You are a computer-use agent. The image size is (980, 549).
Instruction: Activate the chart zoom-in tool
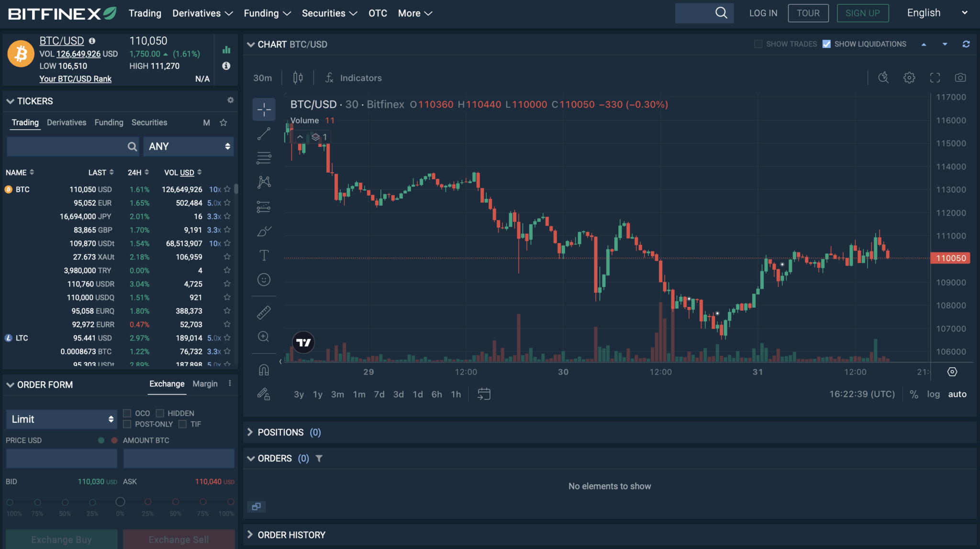[264, 337]
